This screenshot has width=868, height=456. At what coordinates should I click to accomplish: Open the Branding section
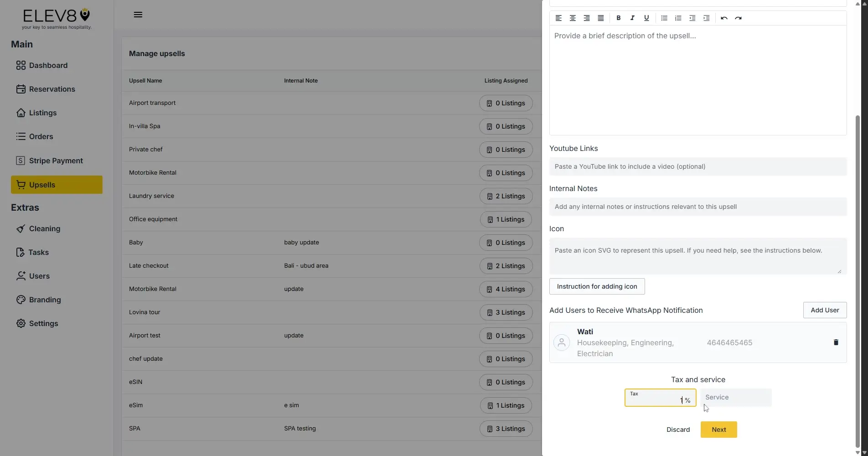click(45, 300)
